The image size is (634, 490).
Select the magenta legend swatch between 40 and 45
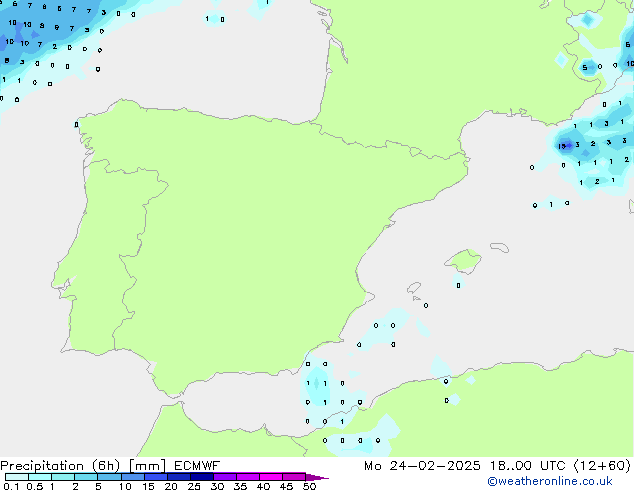[271, 477]
